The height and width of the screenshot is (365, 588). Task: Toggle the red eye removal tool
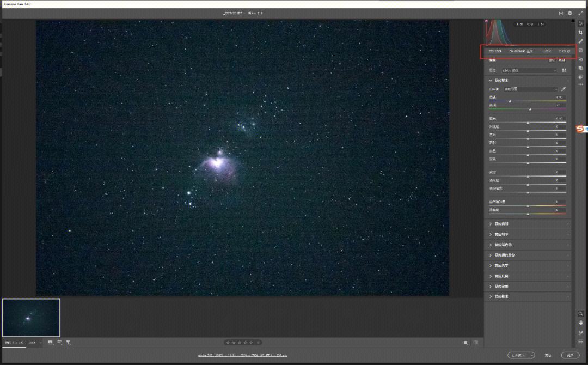point(581,59)
